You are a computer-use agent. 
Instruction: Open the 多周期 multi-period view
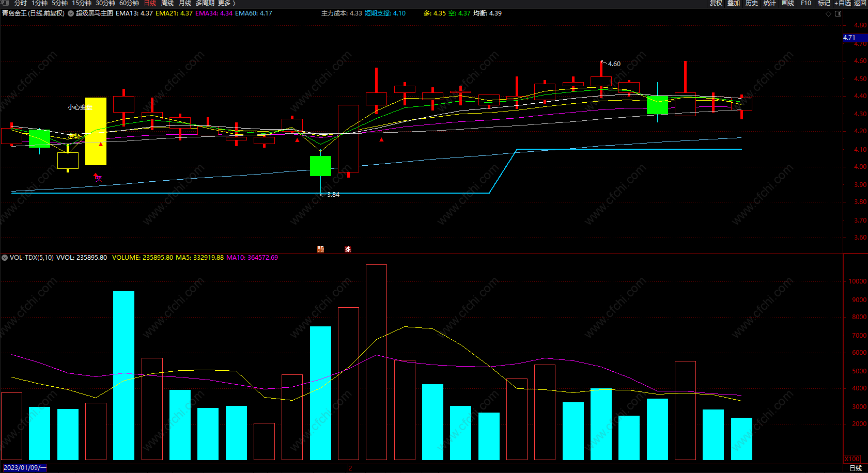[x=205, y=3]
